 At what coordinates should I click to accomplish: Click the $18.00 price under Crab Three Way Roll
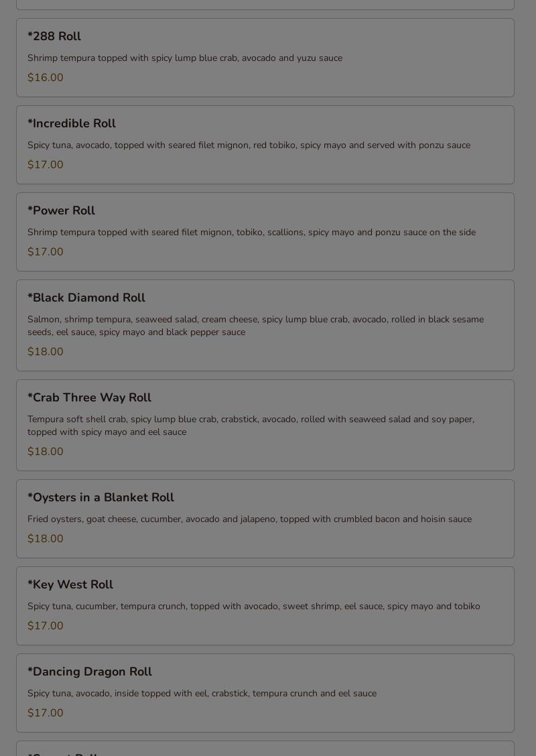click(x=46, y=452)
